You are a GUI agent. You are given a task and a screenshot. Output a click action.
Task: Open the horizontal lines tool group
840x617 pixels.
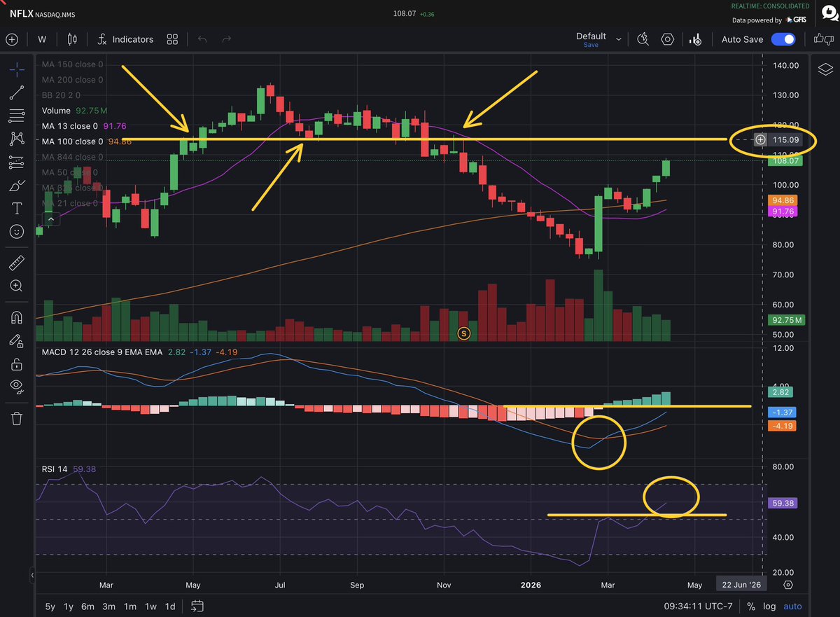pos(17,115)
